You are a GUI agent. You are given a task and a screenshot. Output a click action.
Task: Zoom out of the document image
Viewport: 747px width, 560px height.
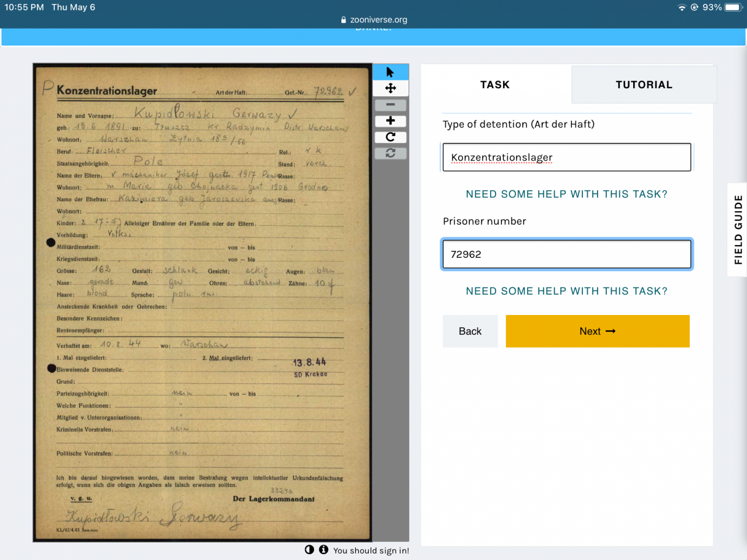(x=390, y=105)
